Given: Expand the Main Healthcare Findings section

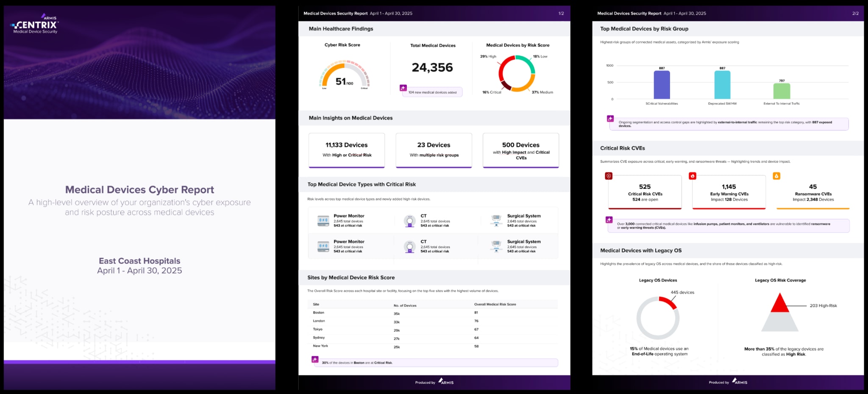Looking at the screenshot, I should (341, 29).
